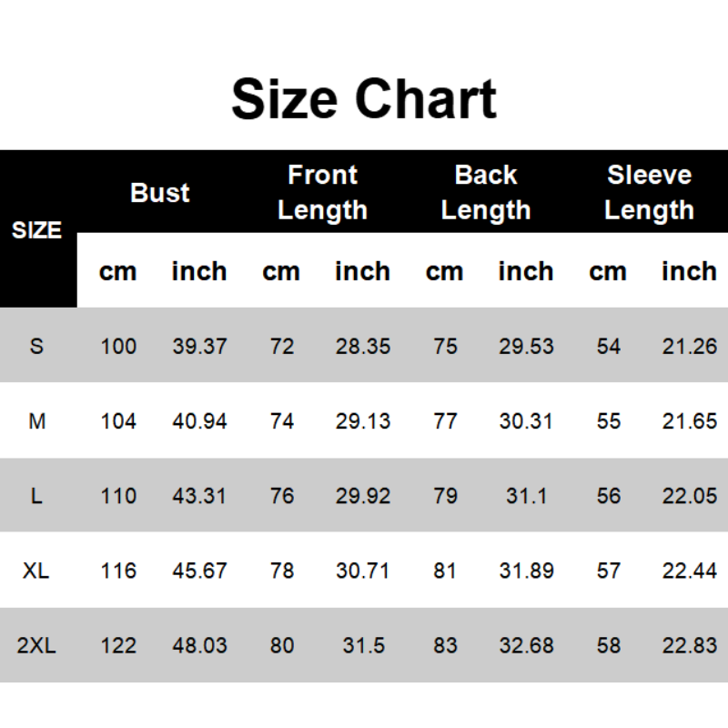Select the Back Length header
Viewport: 728px width, 728px height.
(x=485, y=192)
